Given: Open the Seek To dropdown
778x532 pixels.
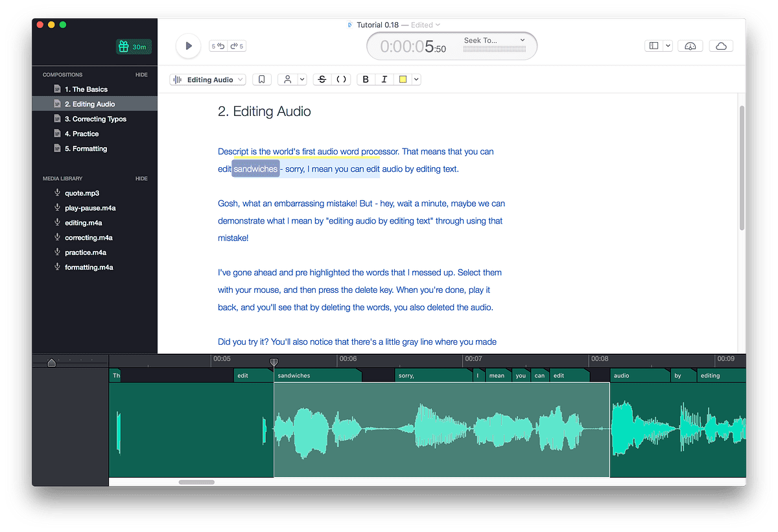Looking at the screenshot, I should point(494,40).
